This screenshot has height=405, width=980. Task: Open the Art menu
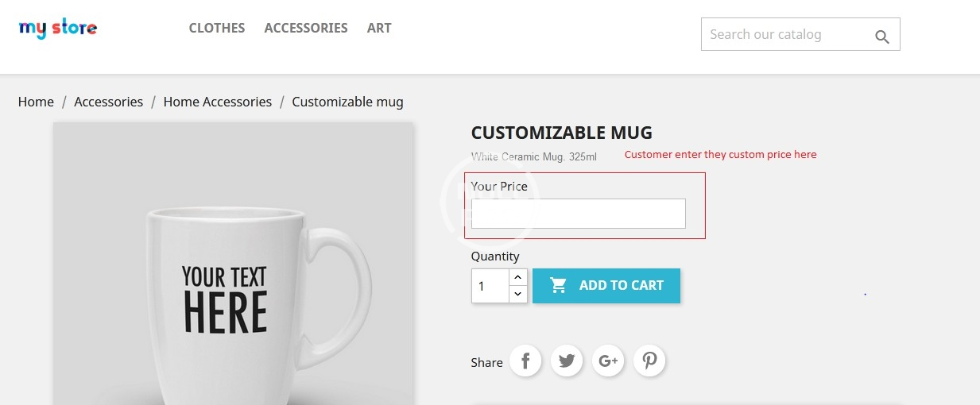click(x=379, y=28)
